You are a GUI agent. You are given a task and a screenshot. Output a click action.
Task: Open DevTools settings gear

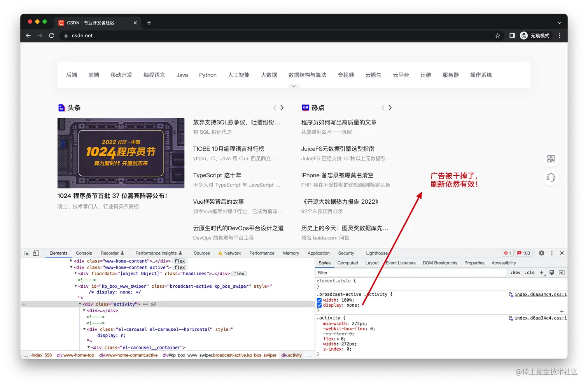tap(541, 253)
